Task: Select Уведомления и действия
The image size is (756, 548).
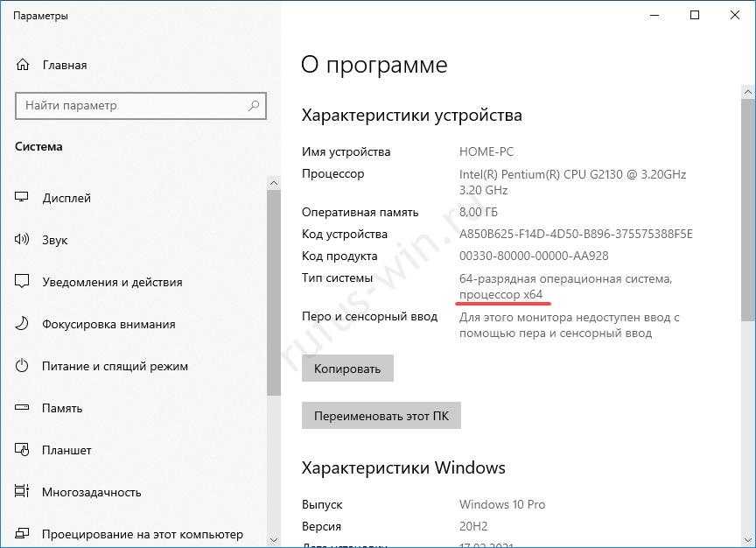Action: [112, 282]
